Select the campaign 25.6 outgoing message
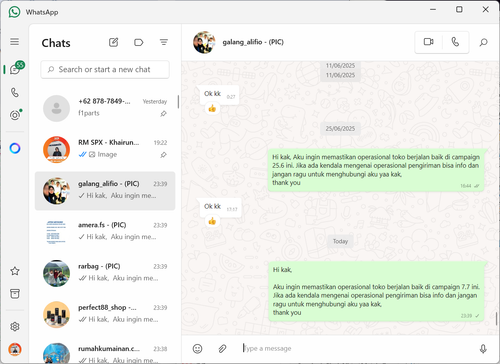500x364 pixels. [x=376, y=170]
